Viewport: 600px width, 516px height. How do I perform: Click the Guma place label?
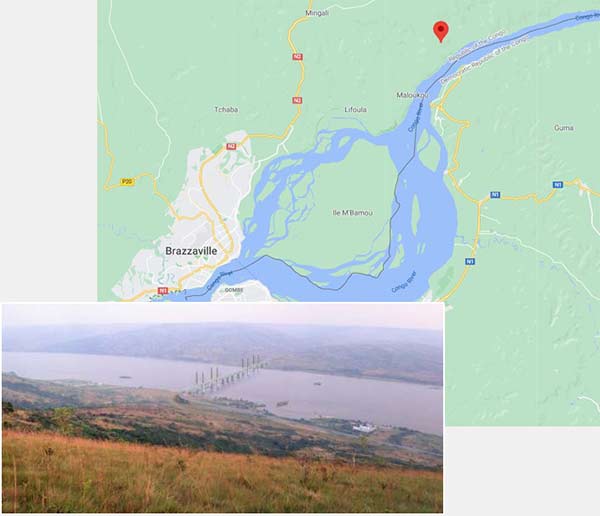[564, 128]
